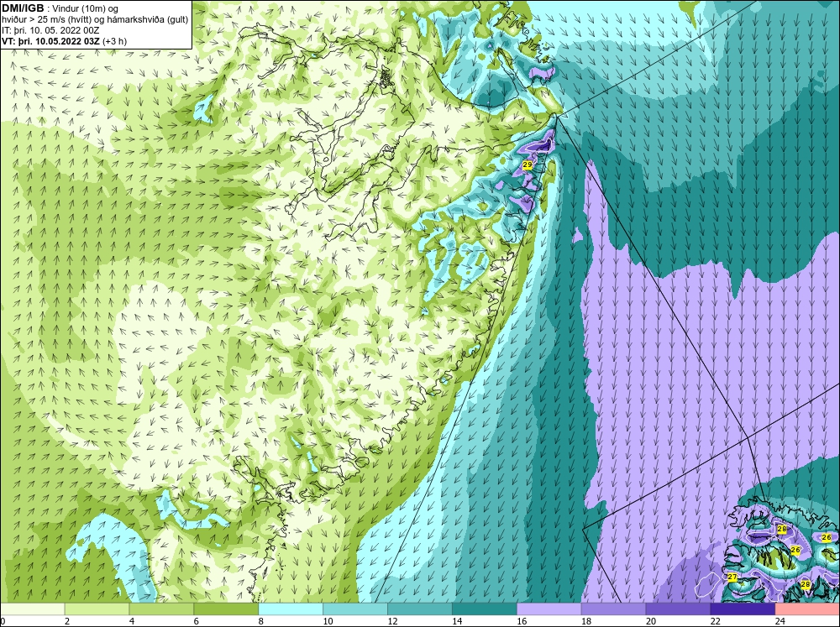
Task: Click the medium green 4–6 m/s legend swatch
Action: pyautogui.click(x=161, y=609)
